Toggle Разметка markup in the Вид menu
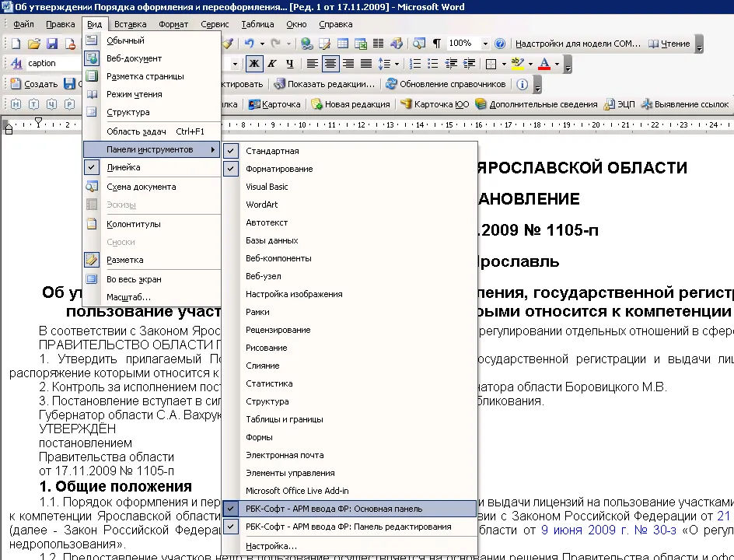734x560 pixels. [x=152, y=260]
